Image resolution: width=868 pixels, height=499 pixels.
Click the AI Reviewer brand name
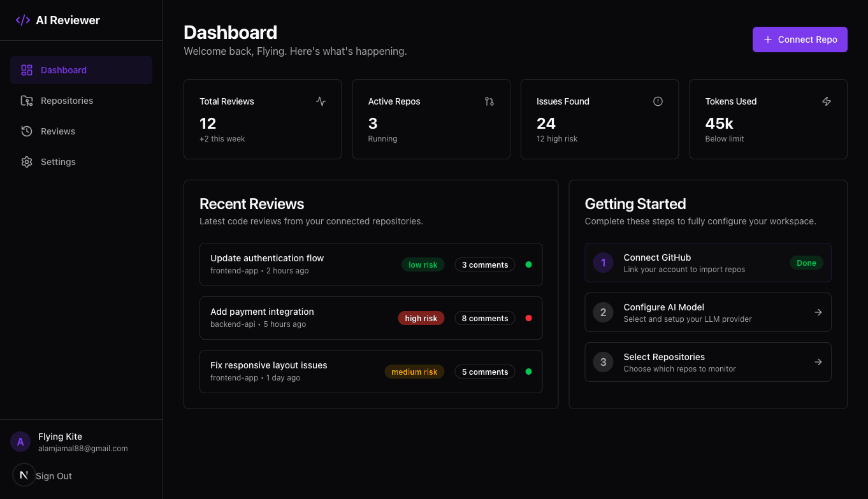[68, 20]
